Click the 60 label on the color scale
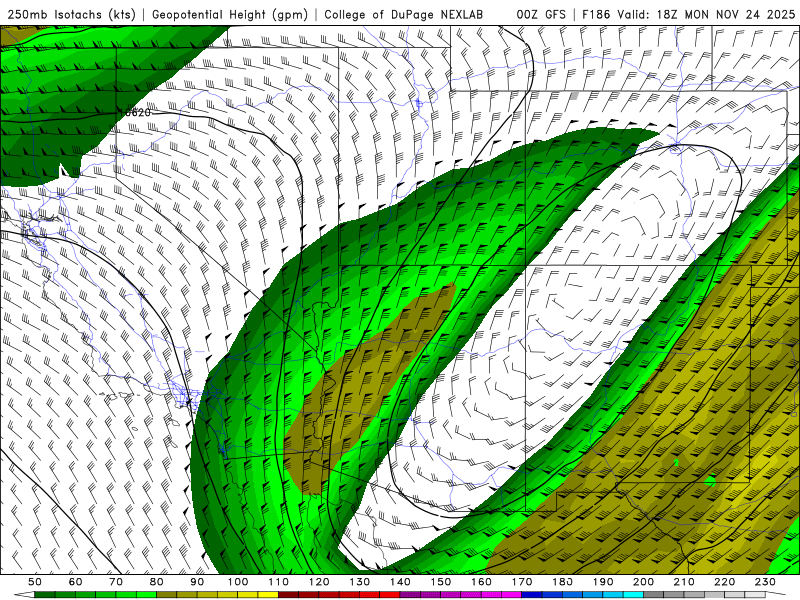The width and height of the screenshot is (800, 600). tap(75, 582)
